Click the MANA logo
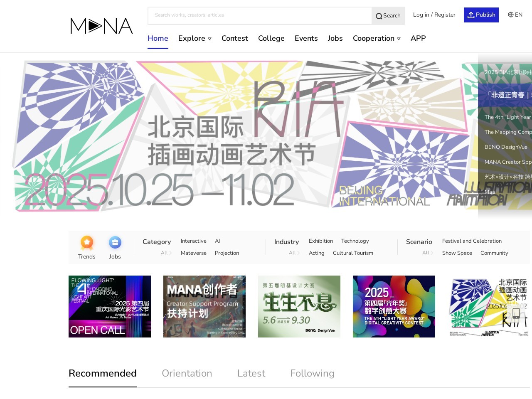This screenshot has height=399, width=532. pyautogui.click(x=101, y=26)
